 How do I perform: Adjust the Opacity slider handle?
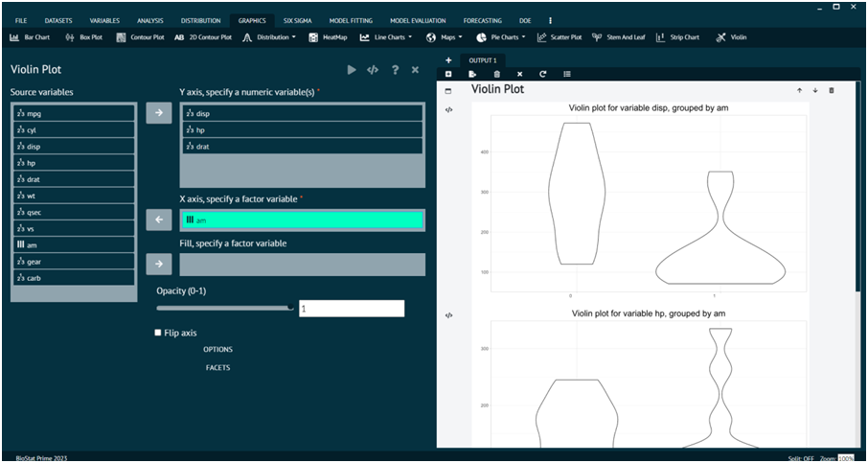click(x=290, y=308)
